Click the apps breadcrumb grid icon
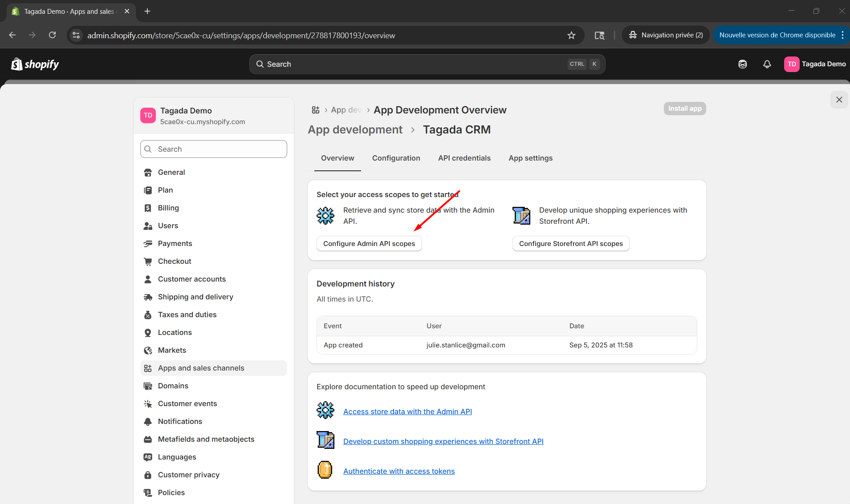Screen dimensions: 850x504 [x=316, y=110]
